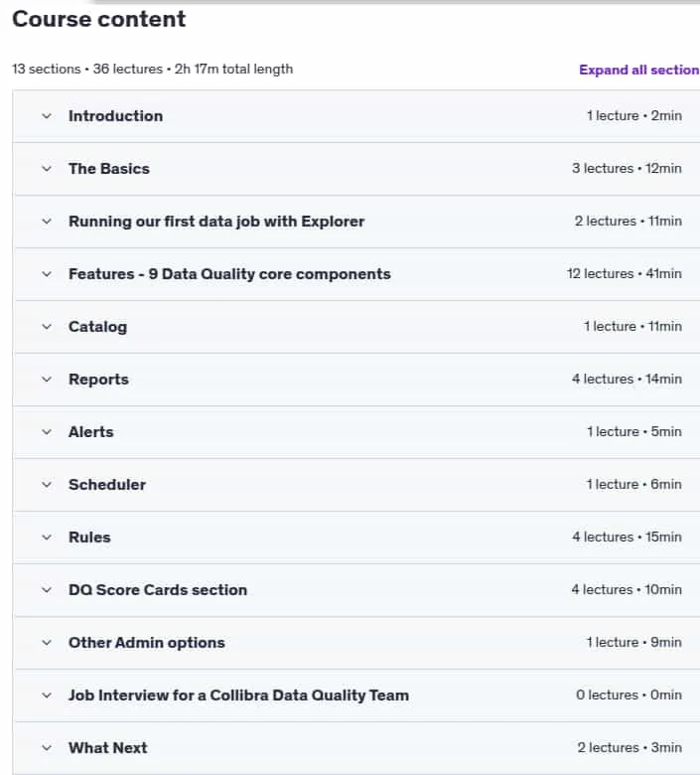Expand the Job Interview section chevron

pyautogui.click(x=47, y=696)
